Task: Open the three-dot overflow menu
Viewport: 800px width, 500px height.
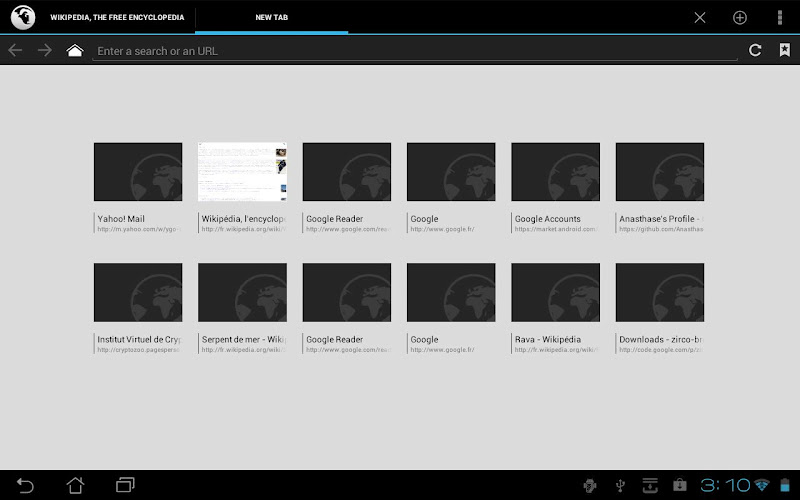Action: point(780,17)
